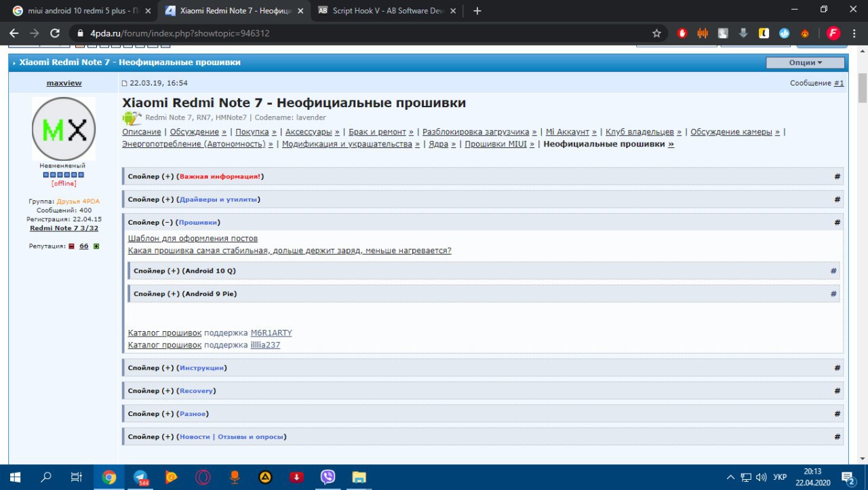
Task: Bookmark this page with the star icon
Action: 656,33
